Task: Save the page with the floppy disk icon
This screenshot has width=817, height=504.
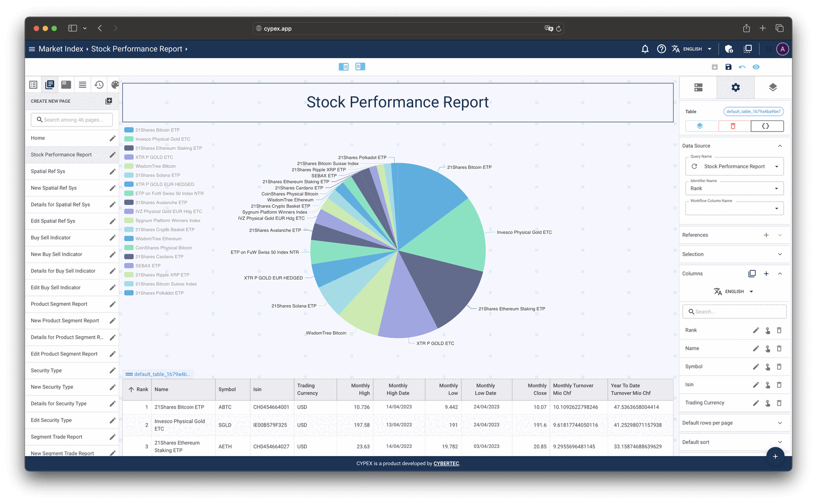Action: coord(728,67)
